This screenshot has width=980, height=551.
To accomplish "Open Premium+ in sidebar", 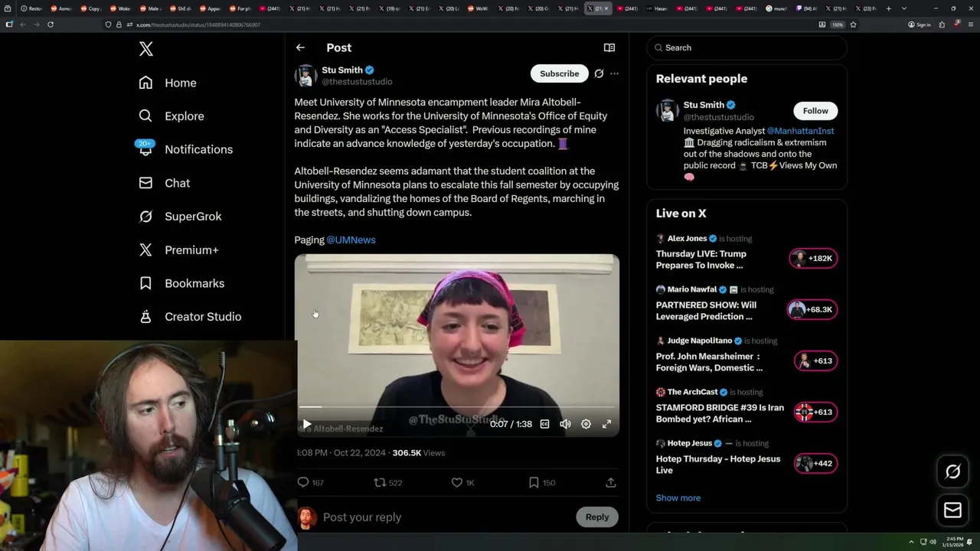I will (x=179, y=249).
